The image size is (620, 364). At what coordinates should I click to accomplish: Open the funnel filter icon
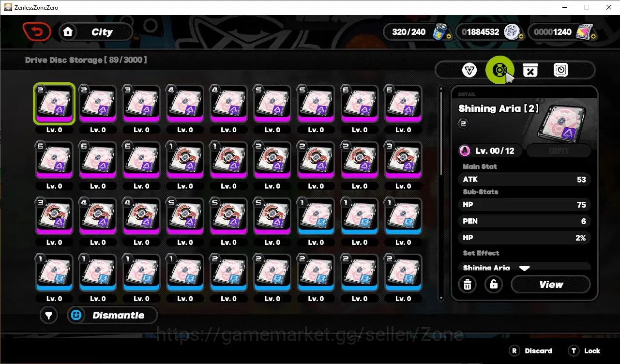[x=48, y=316]
